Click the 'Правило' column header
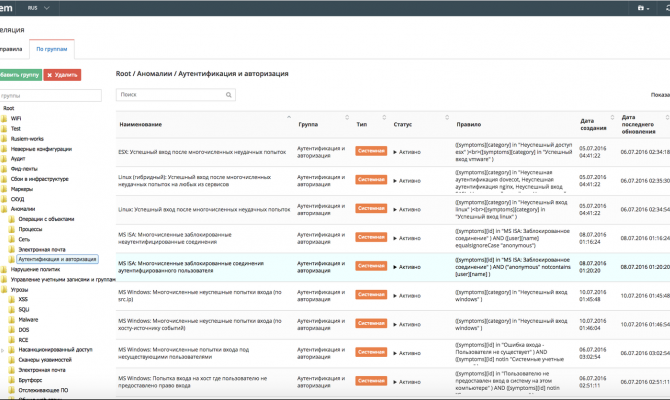 [468, 124]
